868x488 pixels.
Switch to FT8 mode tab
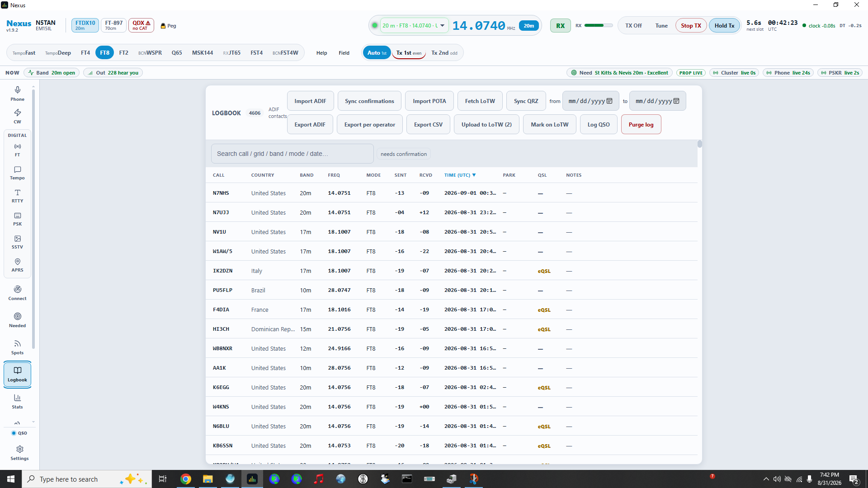point(104,53)
